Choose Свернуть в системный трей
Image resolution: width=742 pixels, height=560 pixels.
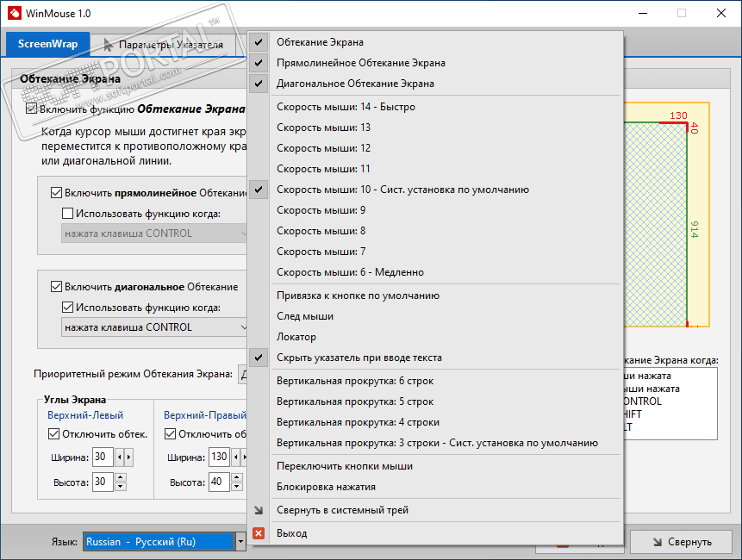[435, 510]
